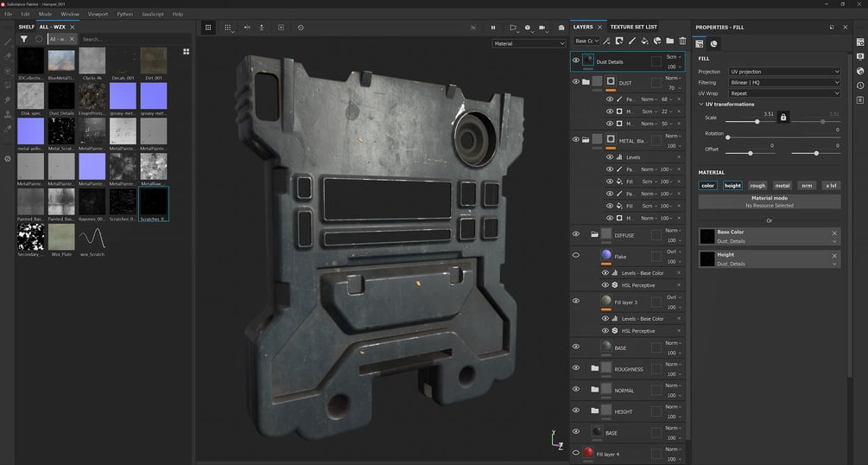Pause the viewport rendering
Image resolution: width=868 pixels, height=465 pixels.
(x=492, y=27)
